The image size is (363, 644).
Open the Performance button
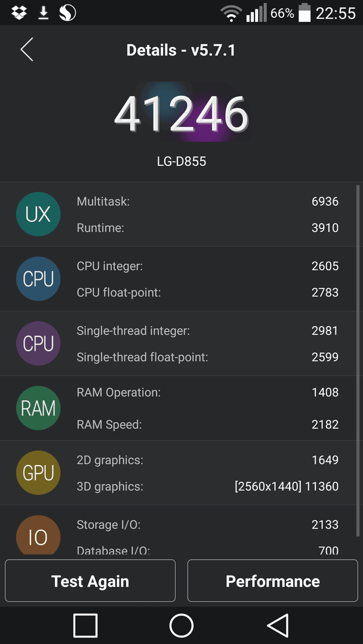tap(273, 580)
